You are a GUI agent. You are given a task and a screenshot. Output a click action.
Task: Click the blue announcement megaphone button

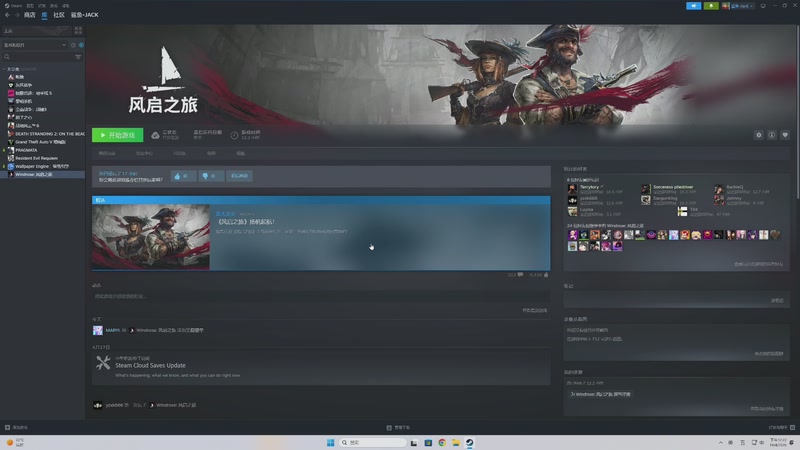pos(693,6)
